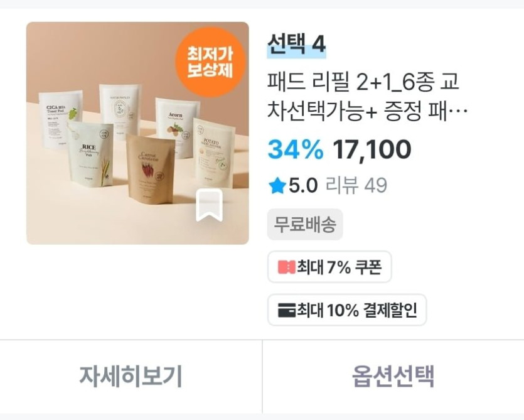Click the Carrot pouch in product image

(151, 170)
